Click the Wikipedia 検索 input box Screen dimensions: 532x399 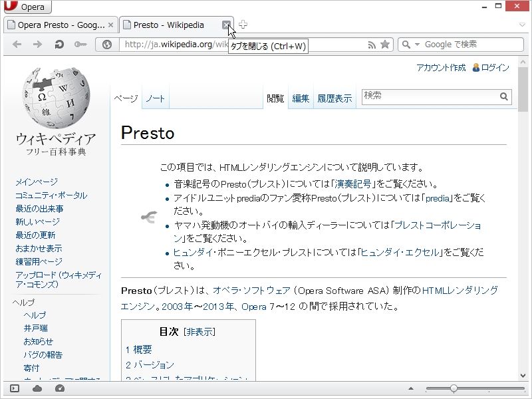(x=430, y=97)
